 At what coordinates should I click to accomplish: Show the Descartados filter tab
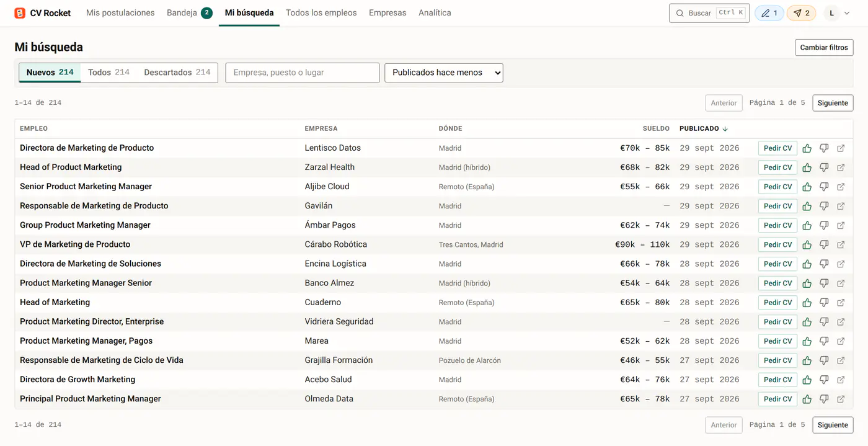177,73
